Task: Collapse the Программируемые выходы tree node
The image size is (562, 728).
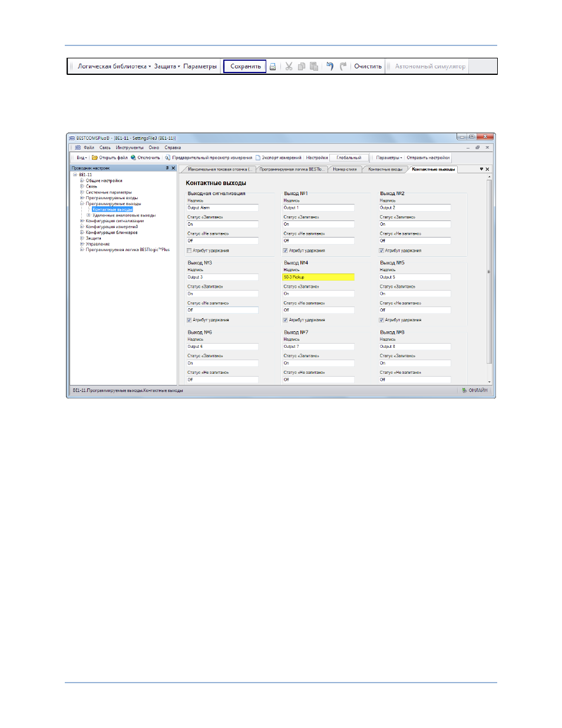Action: (82, 204)
